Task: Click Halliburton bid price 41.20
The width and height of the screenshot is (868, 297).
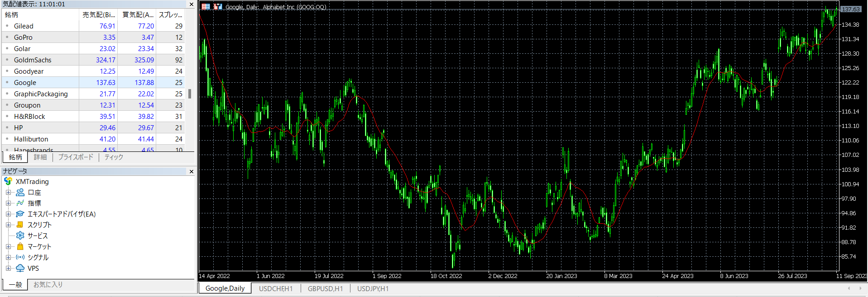Action: [107, 139]
